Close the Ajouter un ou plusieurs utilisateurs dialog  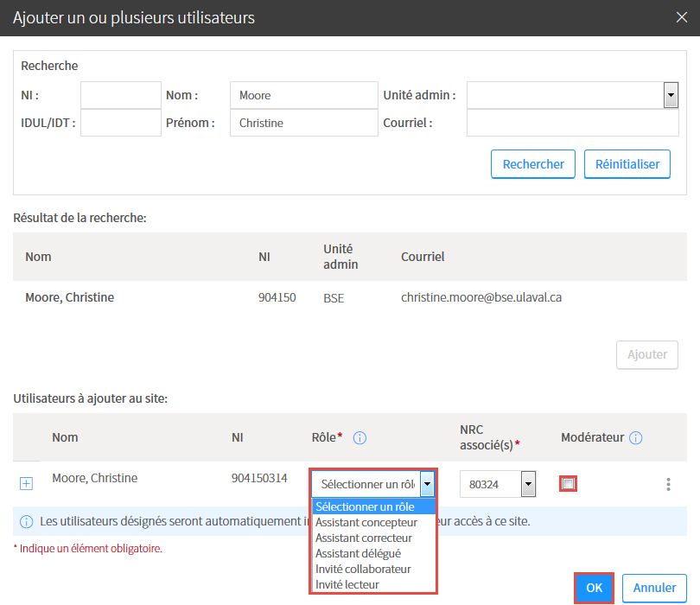pyautogui.click(x=681, y=17)
